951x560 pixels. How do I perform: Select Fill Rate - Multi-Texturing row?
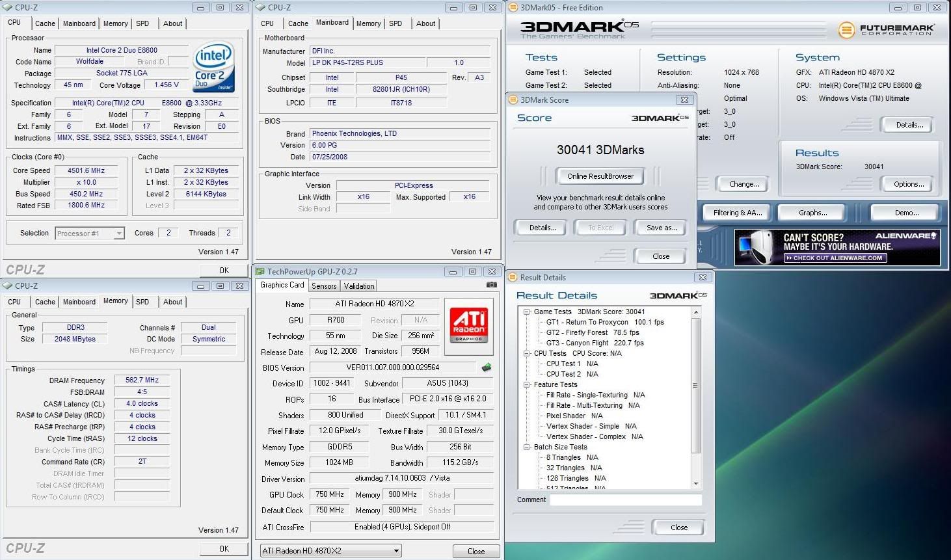click(593, 405)
